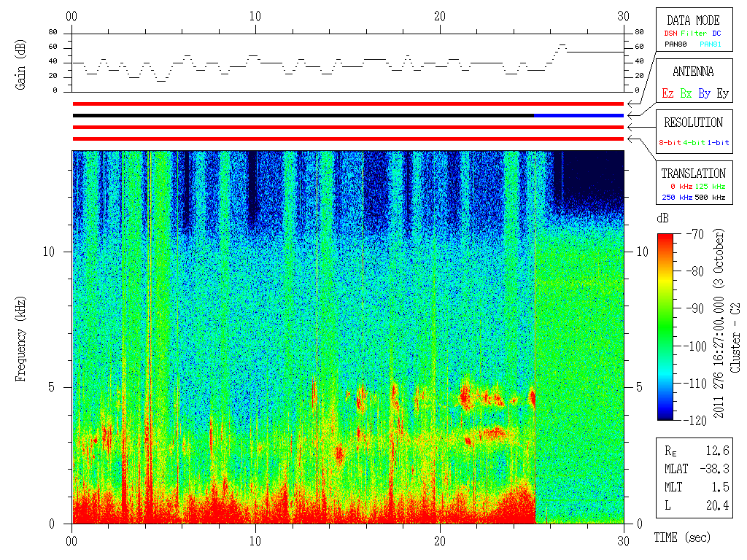Click the dB color scale bar
This screenshot has width=747, height=560.
tap(665, 327)
